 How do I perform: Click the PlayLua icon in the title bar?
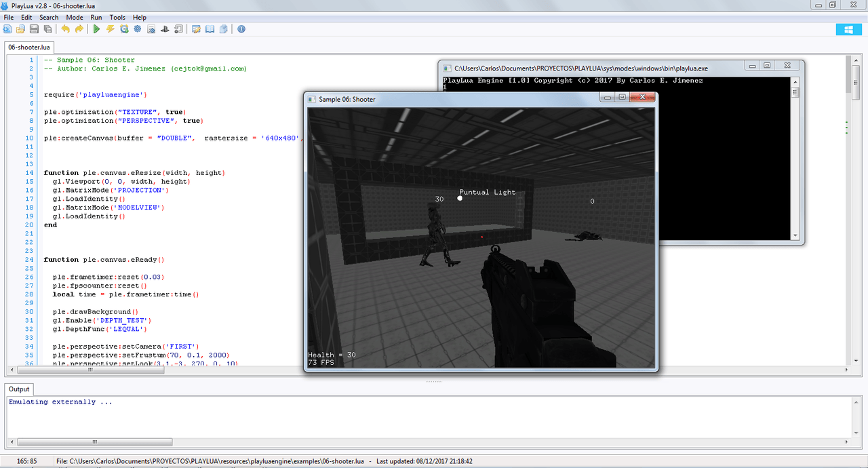coord(5,5)
